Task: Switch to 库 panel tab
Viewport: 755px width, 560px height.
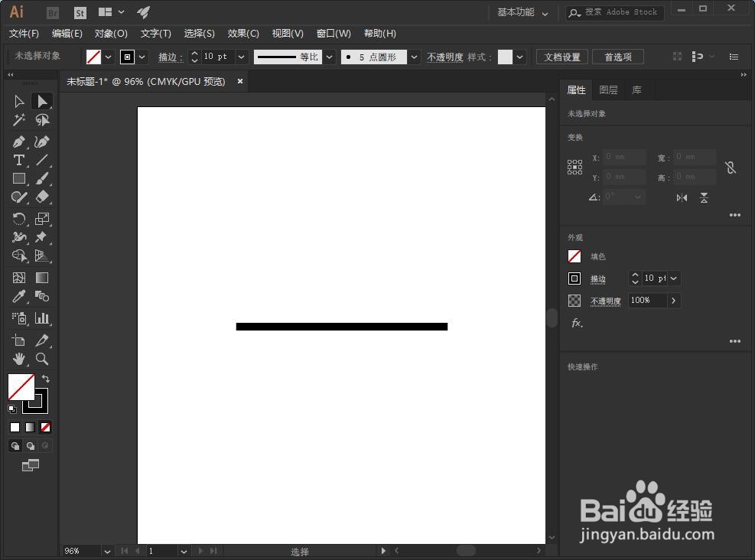Action: click(x=636, y=90)
